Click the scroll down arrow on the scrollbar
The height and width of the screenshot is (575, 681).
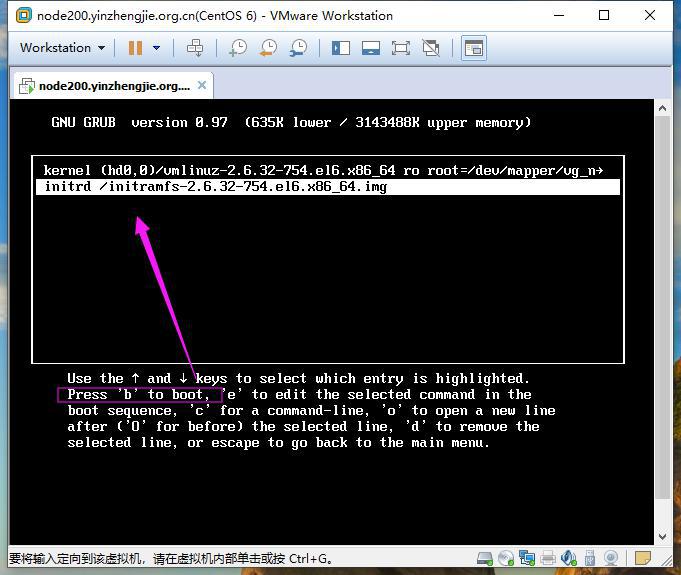pyautogui.click(x=662, y=537)
